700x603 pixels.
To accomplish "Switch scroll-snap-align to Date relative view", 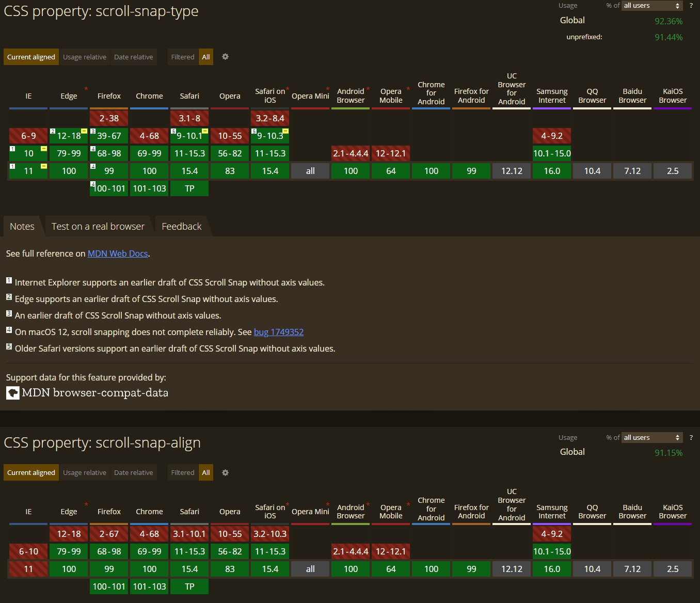I will point(134,472).
